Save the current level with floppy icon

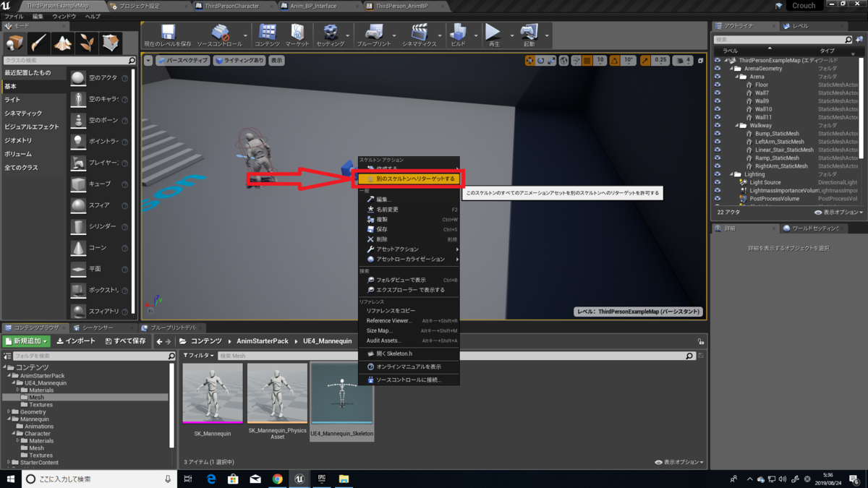(x=168, y=35)
